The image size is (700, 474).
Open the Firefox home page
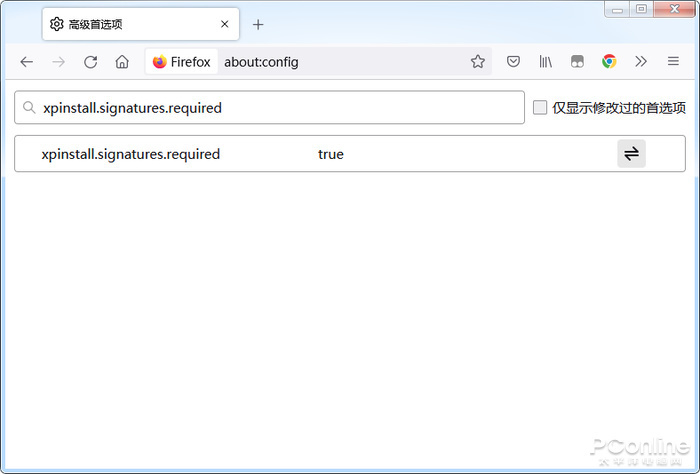pos(122,62)
